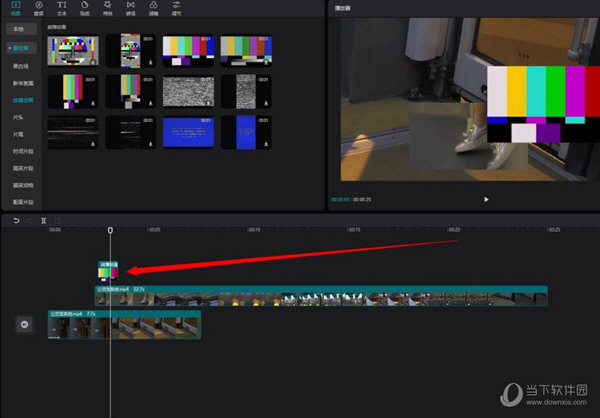
Task: Click the split clip tool in timeline toolbar
Action: 44,220
